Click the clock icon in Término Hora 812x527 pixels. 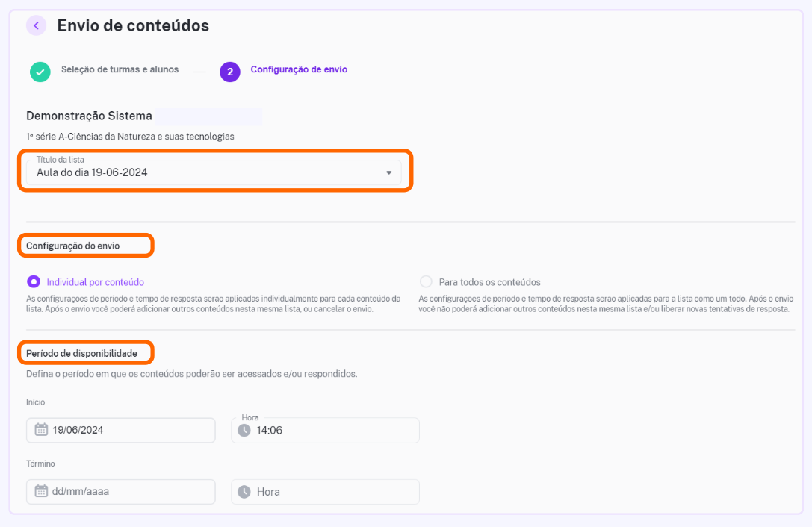(x=244, y=492)
